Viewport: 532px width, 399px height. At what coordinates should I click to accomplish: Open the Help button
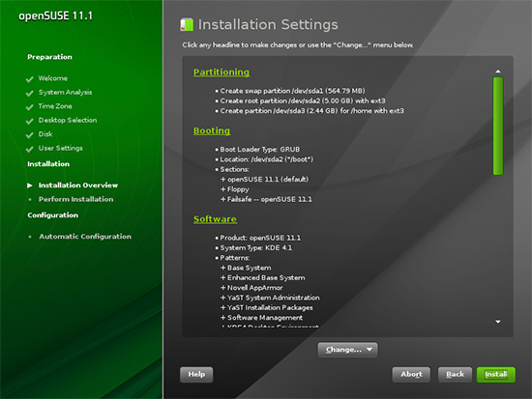coord(196,374)
